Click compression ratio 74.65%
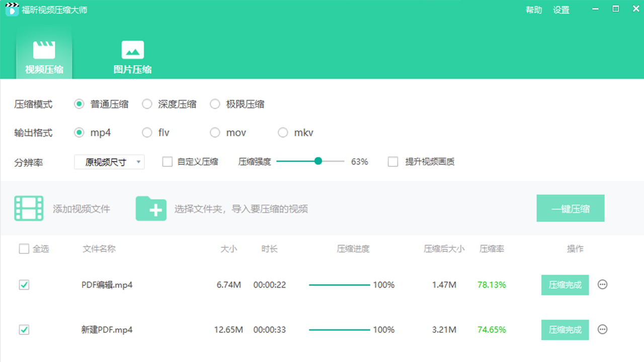Image resolution: width=644 pixels, height=362 pixels. click(492, 330)
